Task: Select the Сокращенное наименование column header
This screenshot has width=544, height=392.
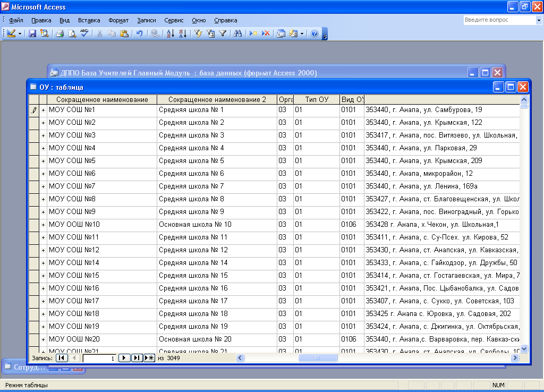Action: (102, 99)
